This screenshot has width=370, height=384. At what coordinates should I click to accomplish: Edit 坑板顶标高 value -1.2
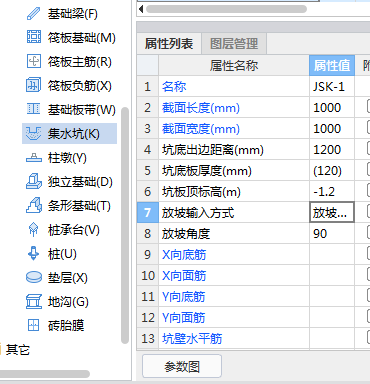pos(332,192)
